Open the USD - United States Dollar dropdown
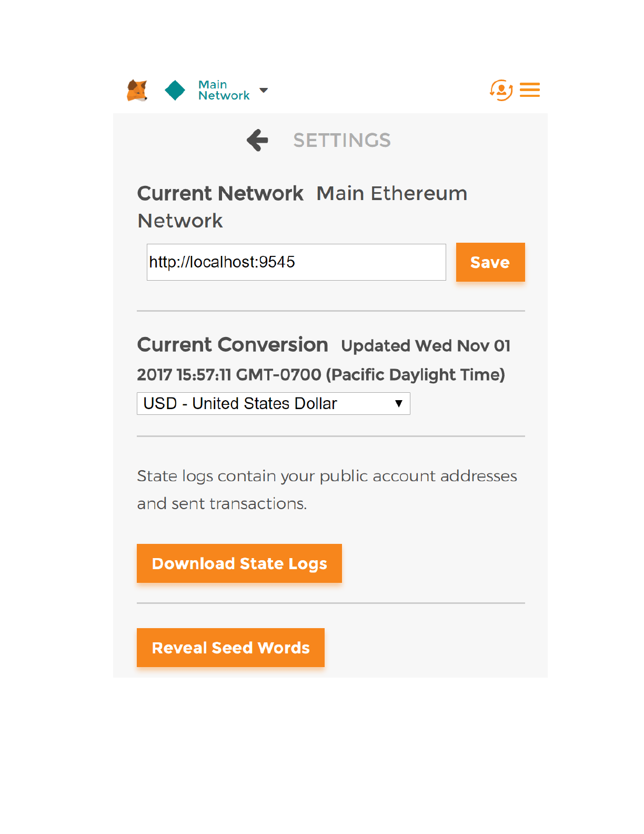The height and width of the screenshot is (834, 644). (266, 404)
